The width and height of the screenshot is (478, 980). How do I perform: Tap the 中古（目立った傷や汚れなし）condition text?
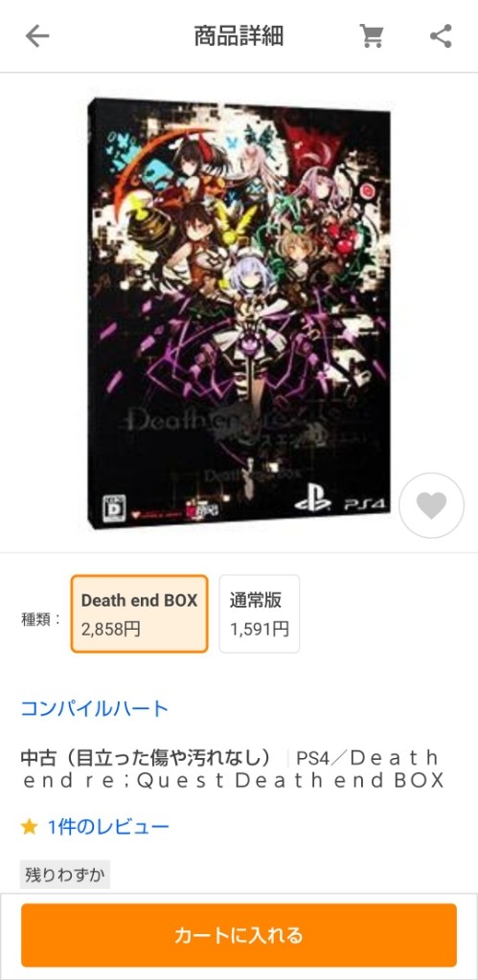[x=147, y=759]
